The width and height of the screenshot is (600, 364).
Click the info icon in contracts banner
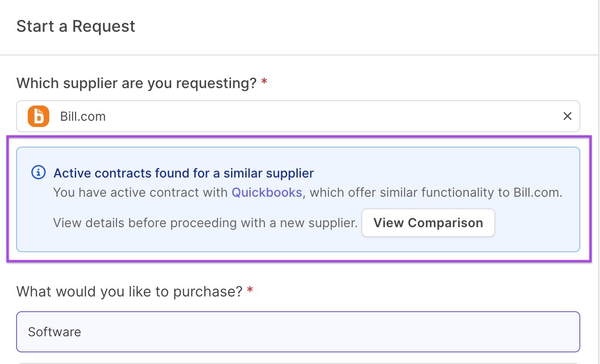39,173
